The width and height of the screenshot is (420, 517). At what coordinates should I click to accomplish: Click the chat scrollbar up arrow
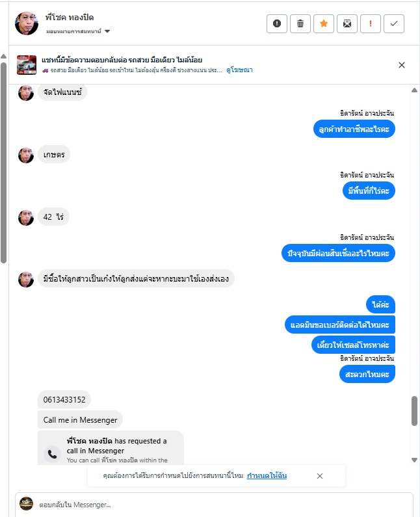click(x=414, y=90)
